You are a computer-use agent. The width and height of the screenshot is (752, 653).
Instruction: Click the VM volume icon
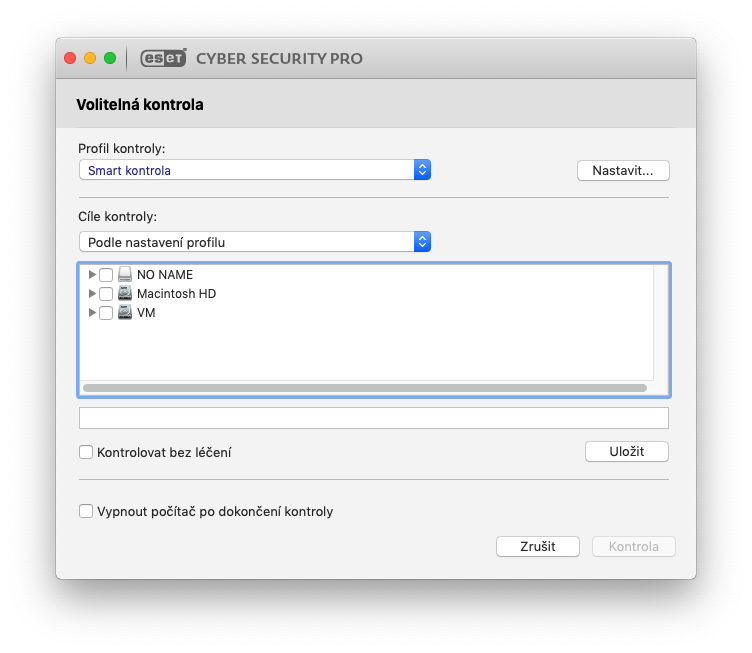coord(125,312)
